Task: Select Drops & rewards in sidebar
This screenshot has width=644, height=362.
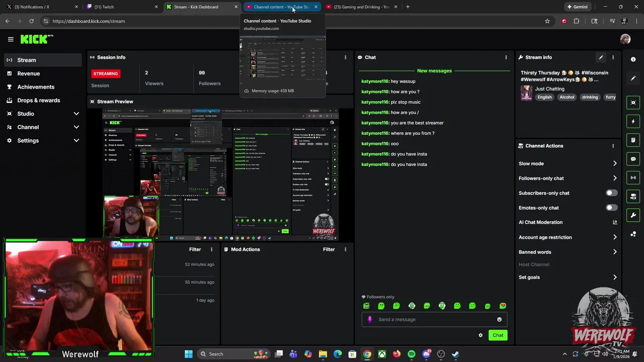Action: coord(43,100)
